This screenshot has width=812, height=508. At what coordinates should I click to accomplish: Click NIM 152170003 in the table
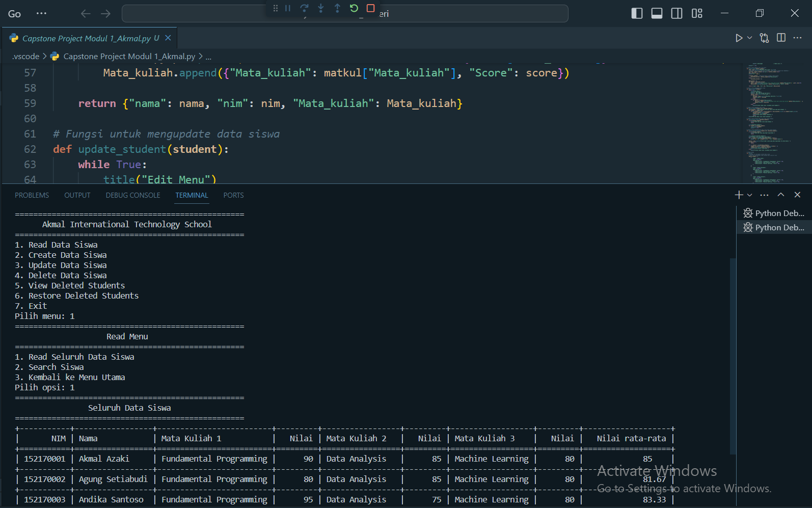(45, 499)
